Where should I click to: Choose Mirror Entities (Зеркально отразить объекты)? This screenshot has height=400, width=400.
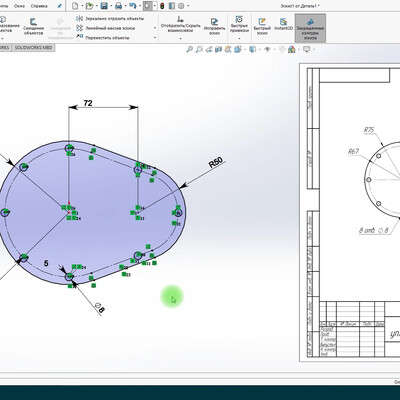(x=110, y=19)
